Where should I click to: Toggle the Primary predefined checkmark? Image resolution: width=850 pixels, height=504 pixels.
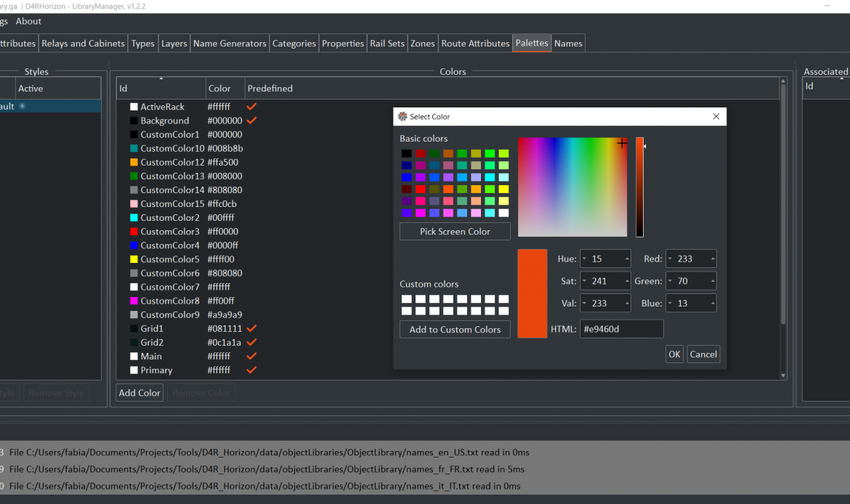click(x=252, y=370)
